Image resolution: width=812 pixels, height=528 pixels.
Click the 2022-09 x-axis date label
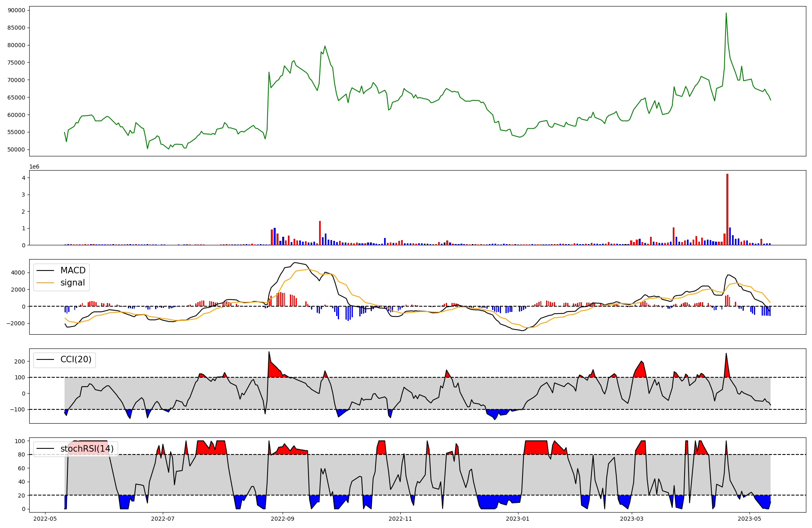click(x=282, y=519)
